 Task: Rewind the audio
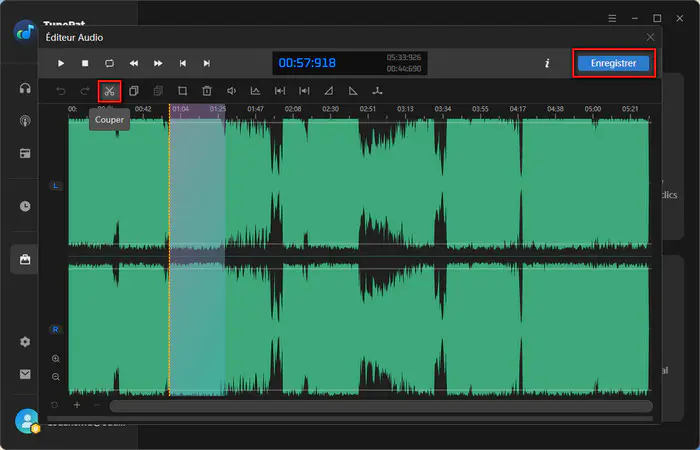tap(133, 63)
